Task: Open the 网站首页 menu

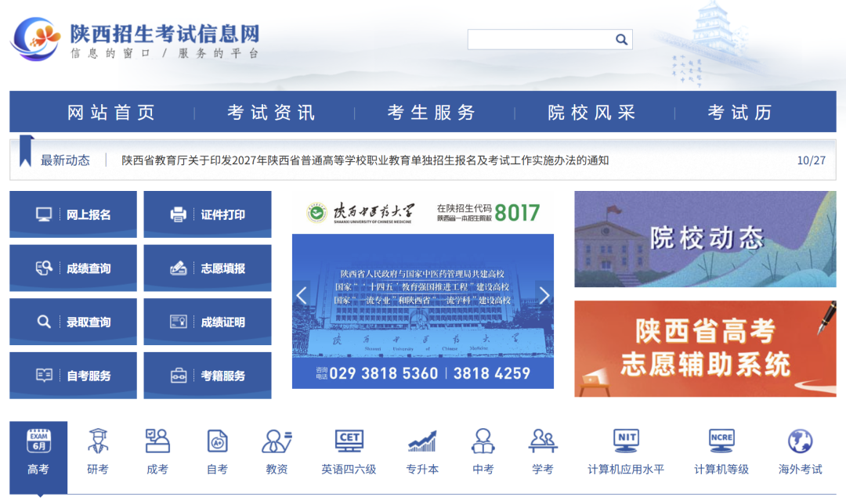Action: (111, 112)
